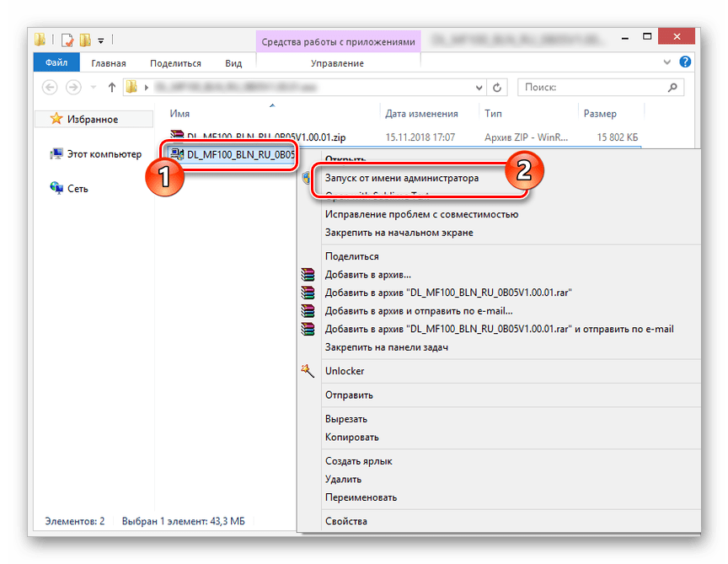Click the Properties quick access toolbar icon
This screenshot has width=728, height=564.
click(67, 40)
